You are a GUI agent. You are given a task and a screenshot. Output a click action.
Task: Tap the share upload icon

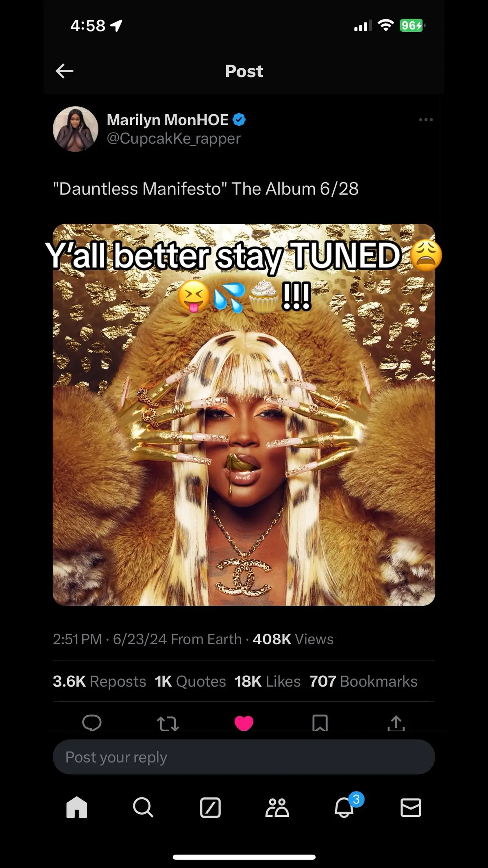pyautogui.click(x=396, y=722)
